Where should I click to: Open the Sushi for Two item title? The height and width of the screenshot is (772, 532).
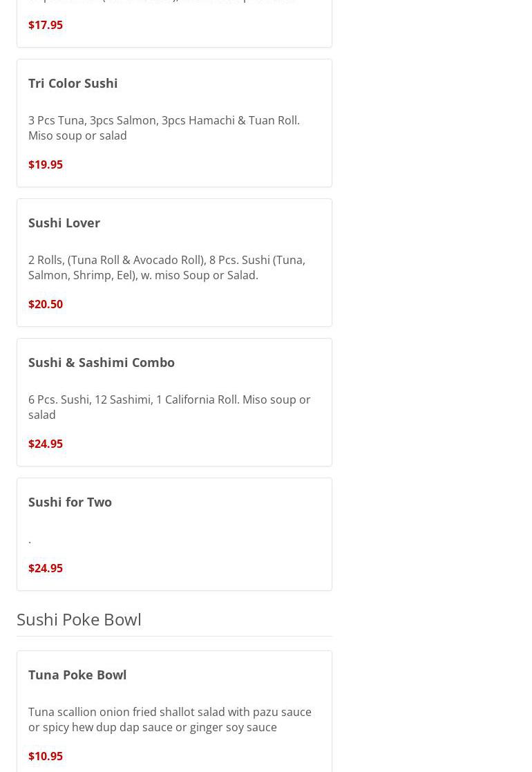coord(70,502)
